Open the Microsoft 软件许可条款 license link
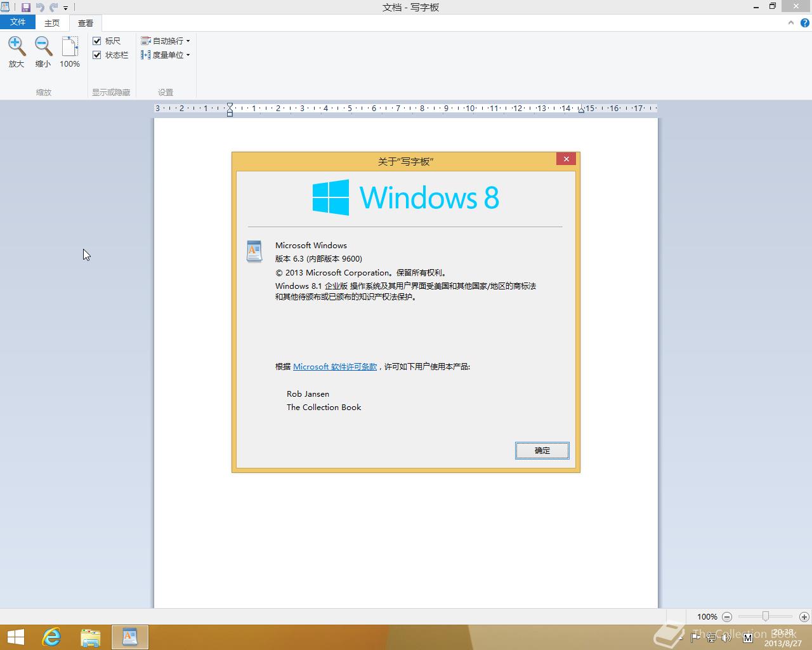This screenshot has height=650, width=812. click(x=335, y=366)
